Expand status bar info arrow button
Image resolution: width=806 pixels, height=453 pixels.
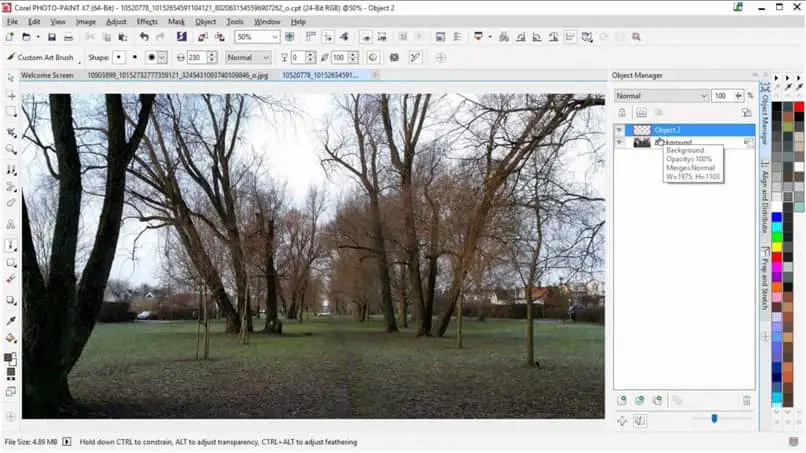click(67, 442)
